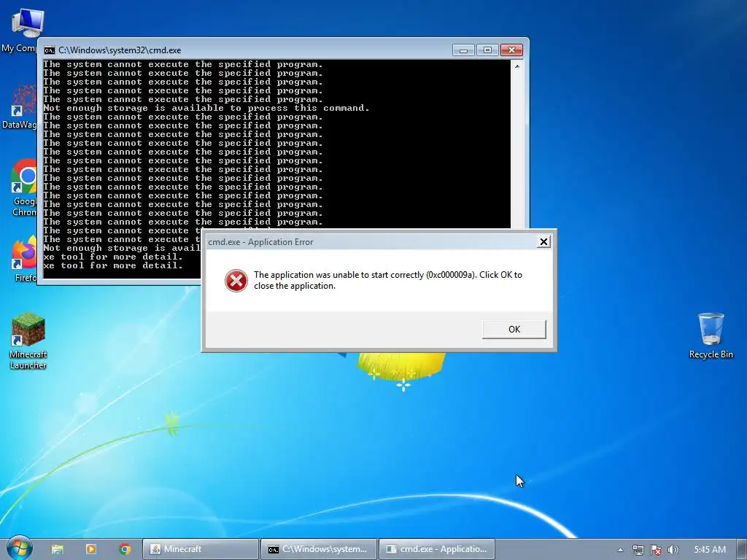
Task: Switch to the C:\Windows\system... taskbar button
Action: [319, 549]
